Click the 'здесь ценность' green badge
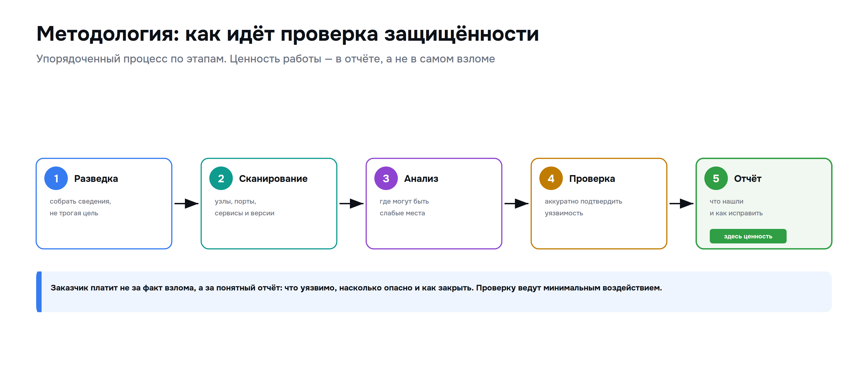This screenshot has width=868, height=371. click(x=748, y=236)
